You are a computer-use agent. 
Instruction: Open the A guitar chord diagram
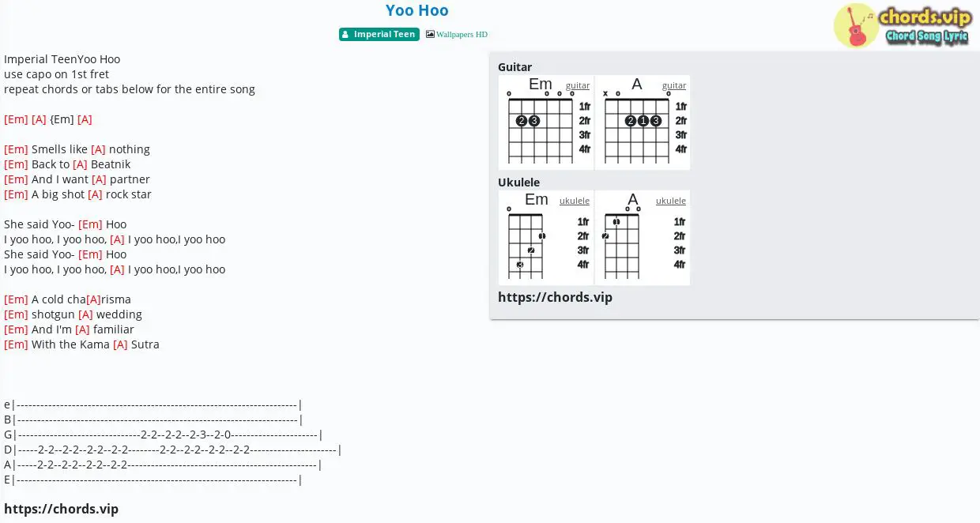(x=643, y=122)
